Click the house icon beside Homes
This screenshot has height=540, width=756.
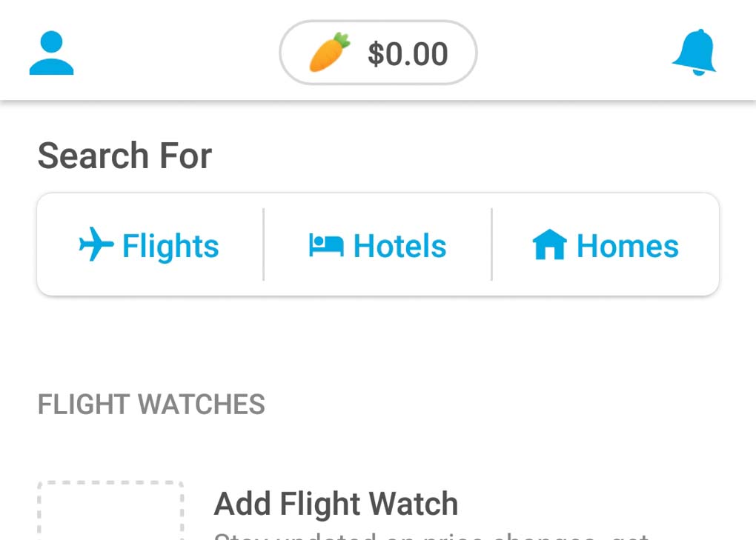549,245
